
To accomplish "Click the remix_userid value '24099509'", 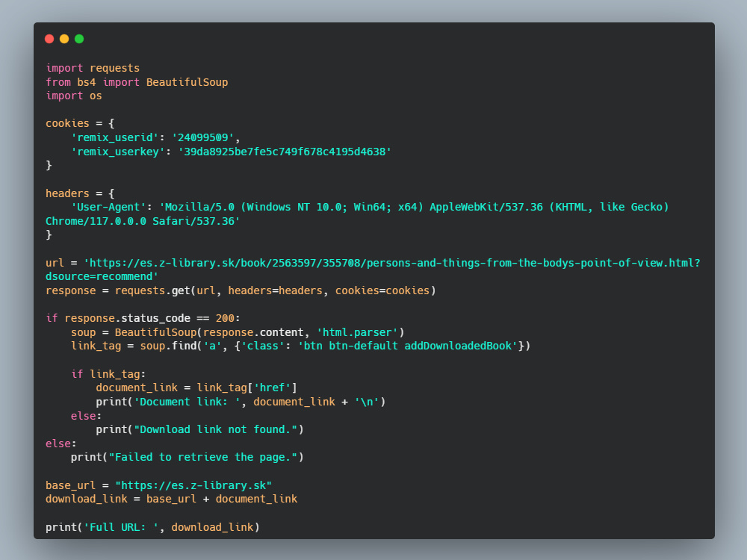I will (x=203, y=137).
